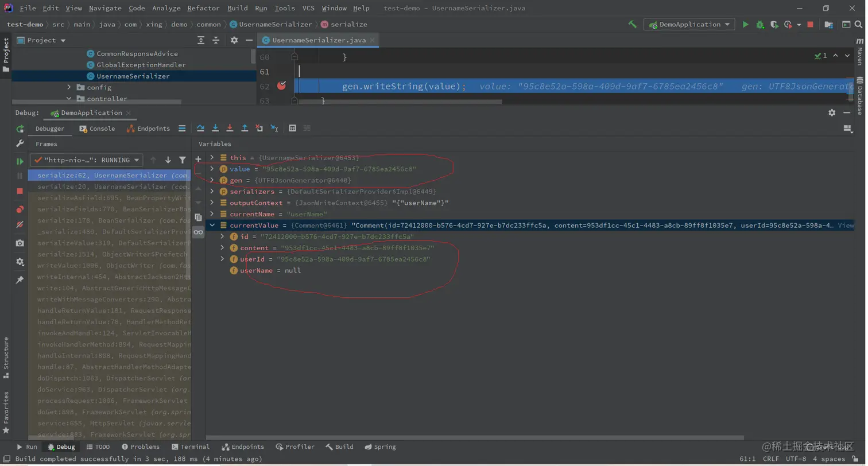Toggle the Project tool window side tab
Screen dimensions: 868x466
[6, 55]
